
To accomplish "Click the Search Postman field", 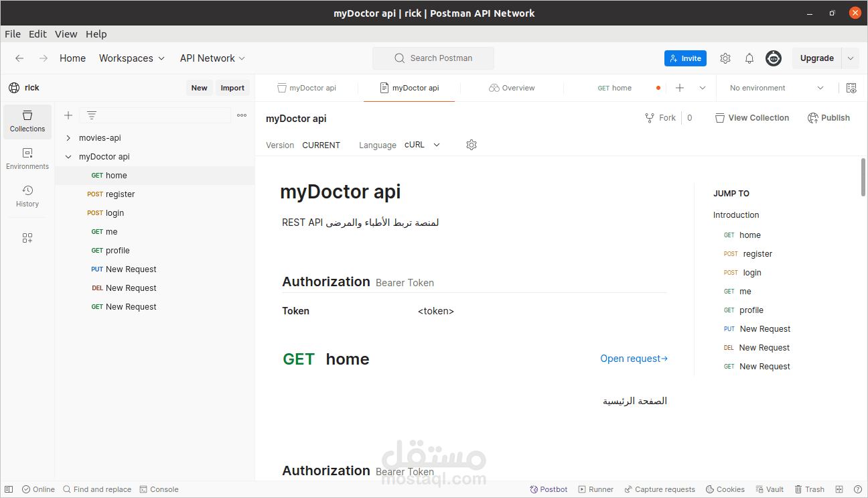I will click(x=433, y=58).
